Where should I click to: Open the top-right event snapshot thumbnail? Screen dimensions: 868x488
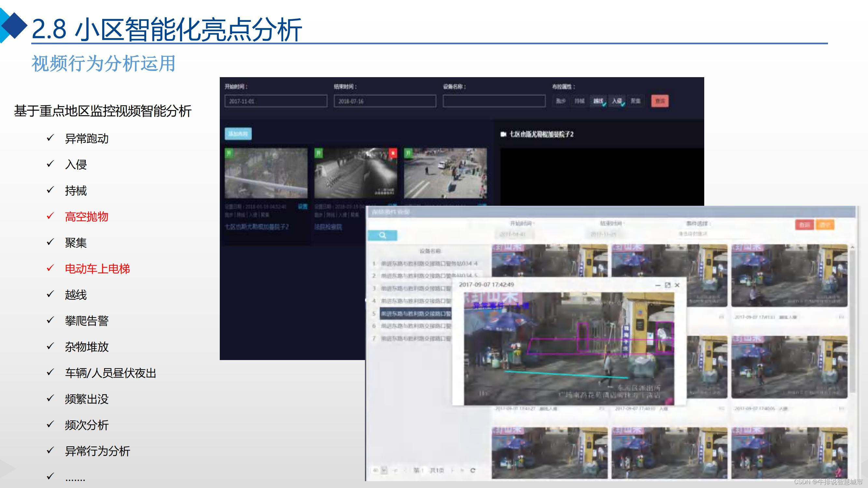point(789,275)
